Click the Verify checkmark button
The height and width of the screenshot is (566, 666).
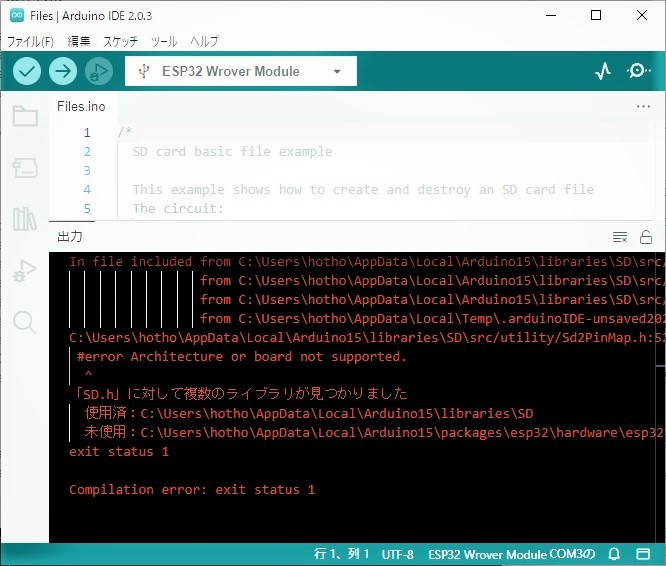27,71
